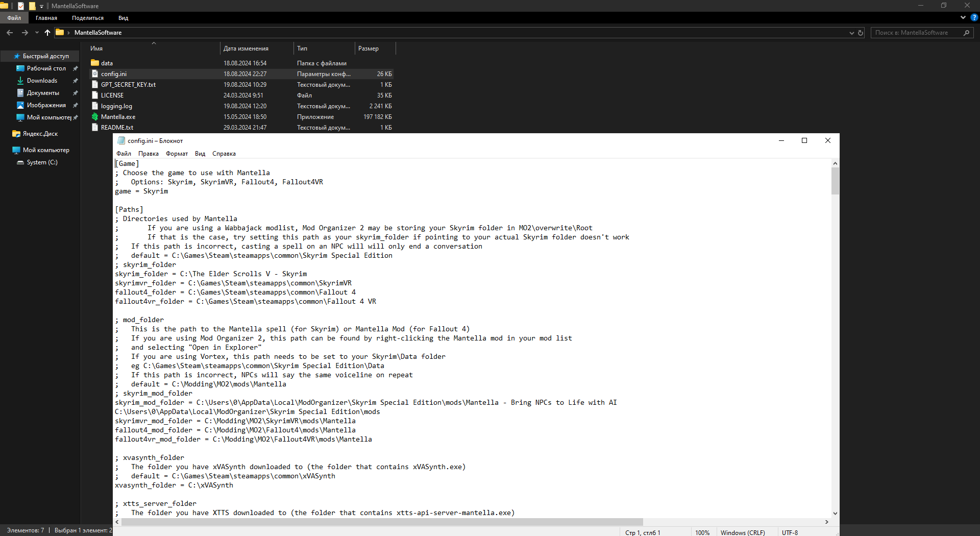Image resolution: width=980 pixels, height=536 pixels.
Task: Click the 100% zoom status in Notepad
Action: [x=702, y=532]
